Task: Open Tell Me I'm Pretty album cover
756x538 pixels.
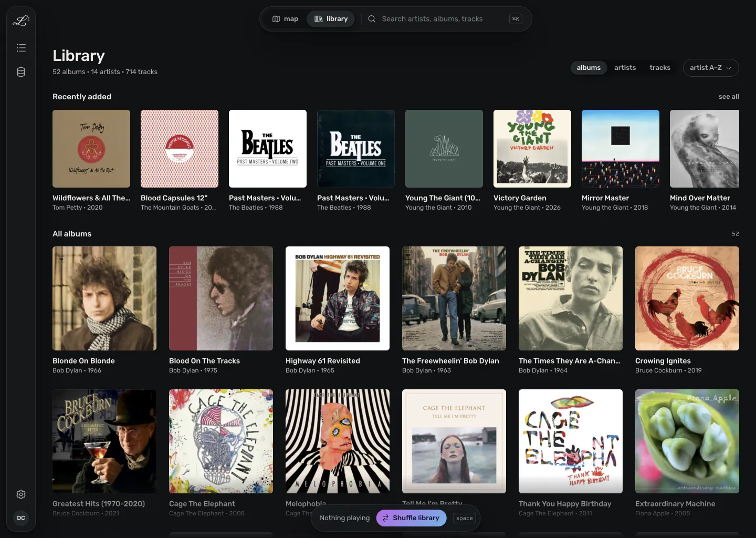Action: (454, 441)
